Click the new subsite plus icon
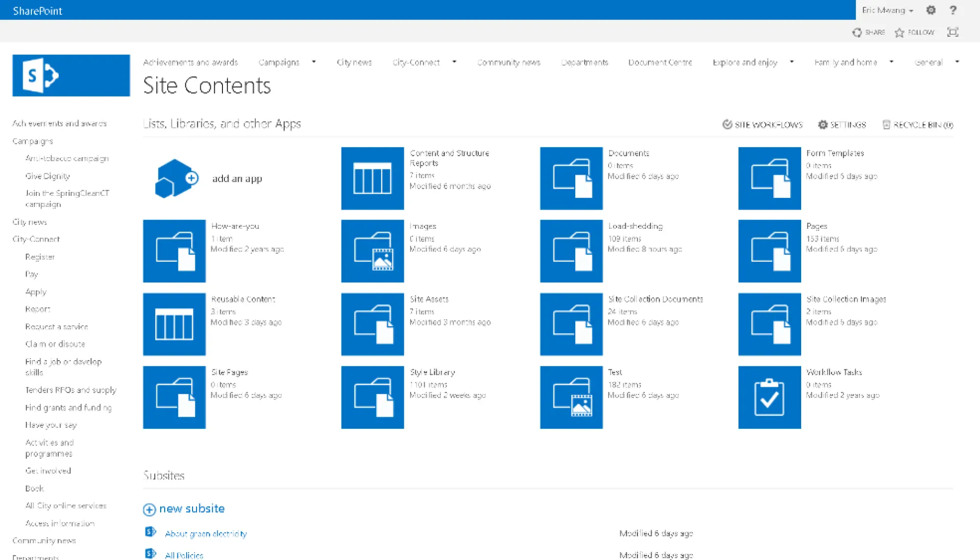Screen dimensions: 980x560 tap(149, 510)
